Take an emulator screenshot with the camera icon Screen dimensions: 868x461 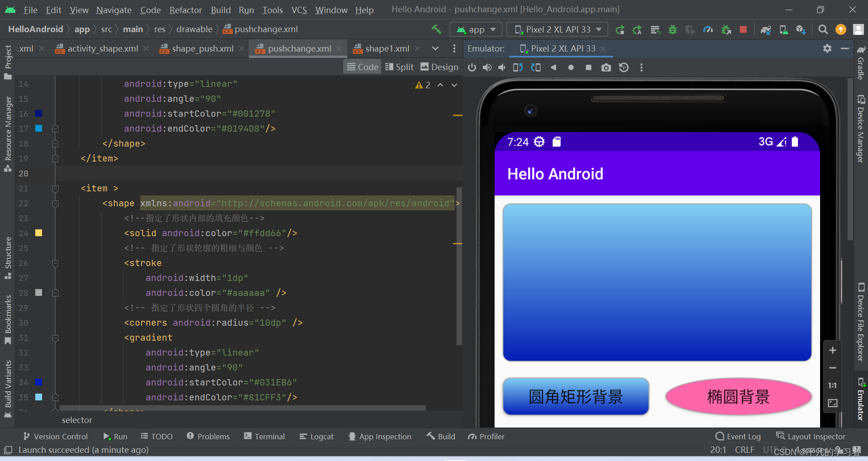pyautogui.click(x=606, y=67)
